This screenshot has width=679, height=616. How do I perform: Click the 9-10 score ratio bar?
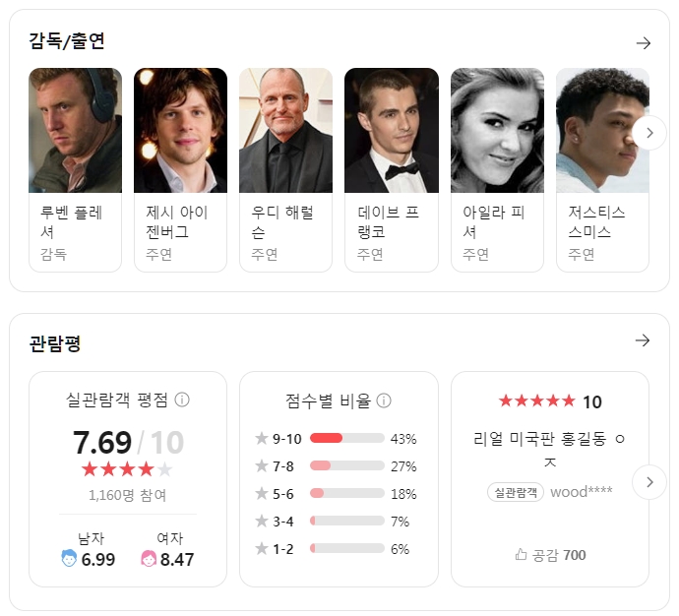(346, 438)
